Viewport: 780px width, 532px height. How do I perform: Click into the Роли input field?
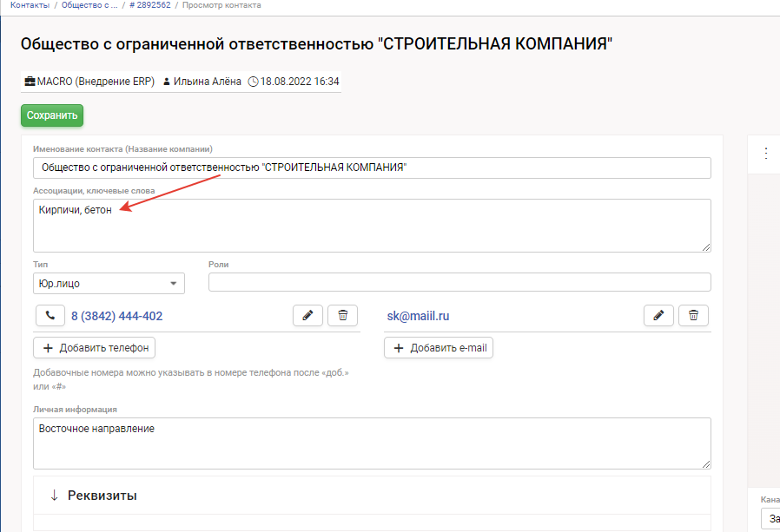coord(459,283)
